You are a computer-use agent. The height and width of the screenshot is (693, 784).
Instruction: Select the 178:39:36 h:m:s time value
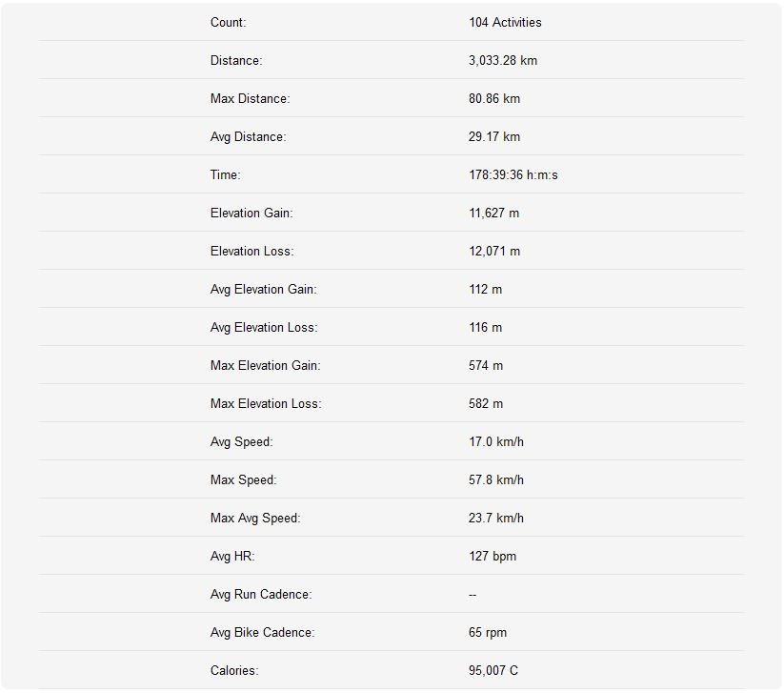pos(513,174)
